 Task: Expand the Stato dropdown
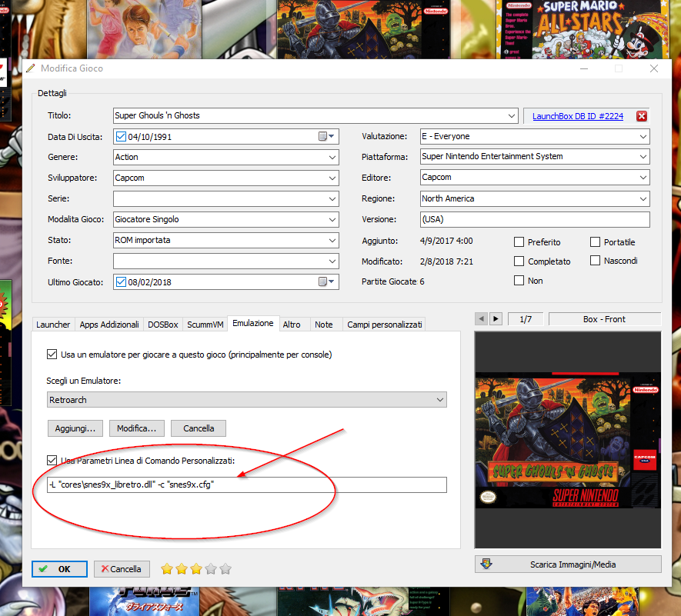332,240
